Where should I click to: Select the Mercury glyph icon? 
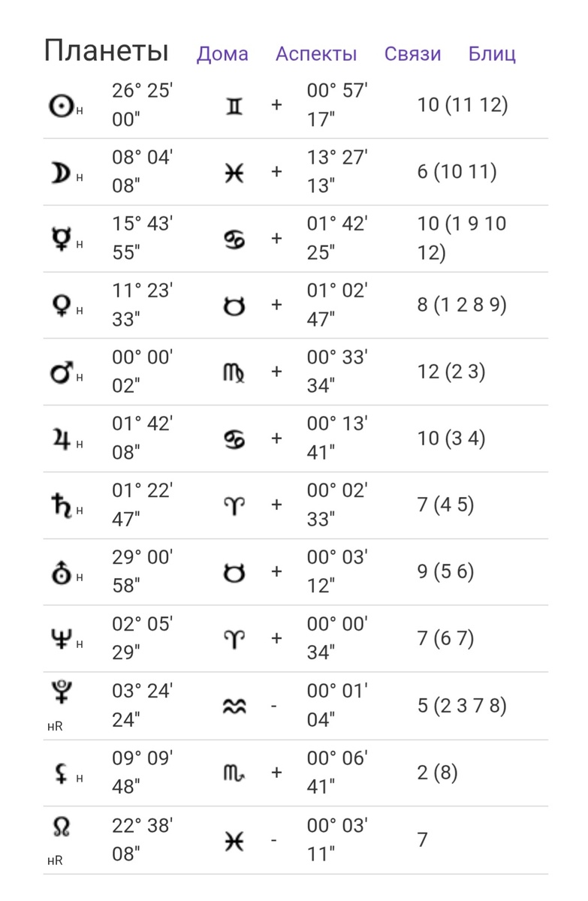pyautogui.click(x=61, y=239)
